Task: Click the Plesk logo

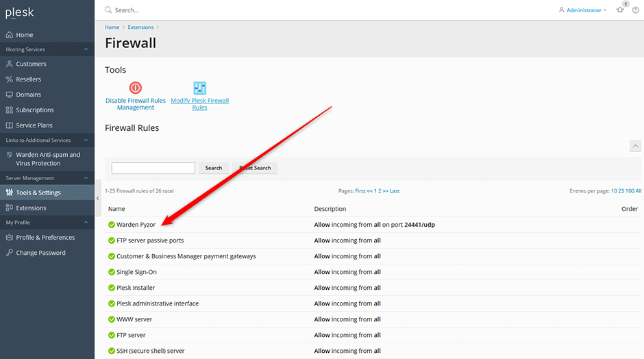Action: [x=19, y=12]
